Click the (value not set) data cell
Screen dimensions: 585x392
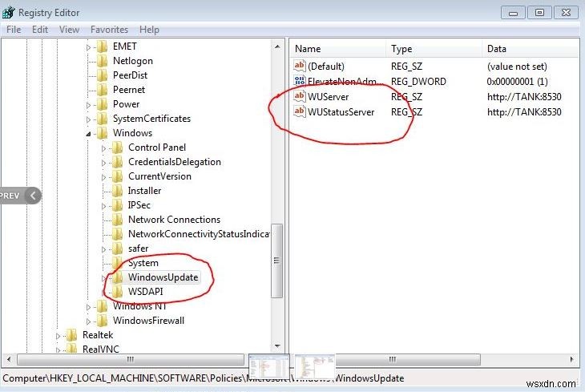[x=517, y=67]
